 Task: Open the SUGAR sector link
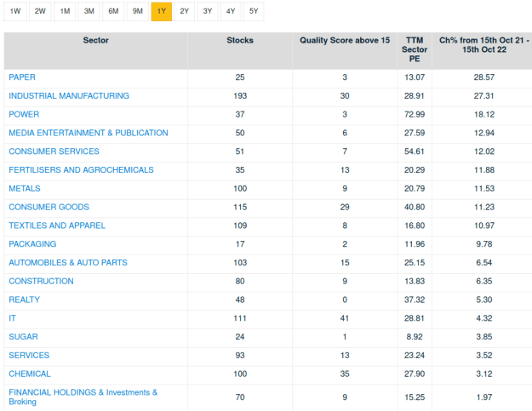tap(24, 337)
